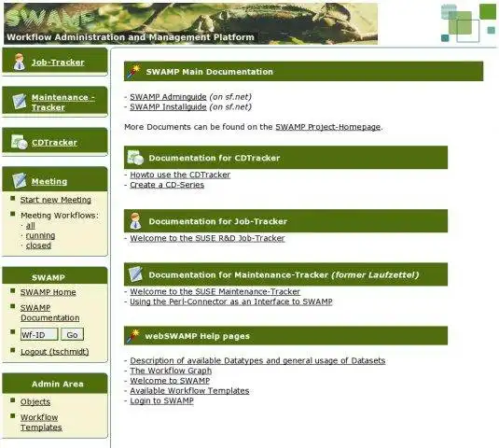Open Welcome to SWAMP help page
This screenshot has height=448, width=499.
click(170, 381)
